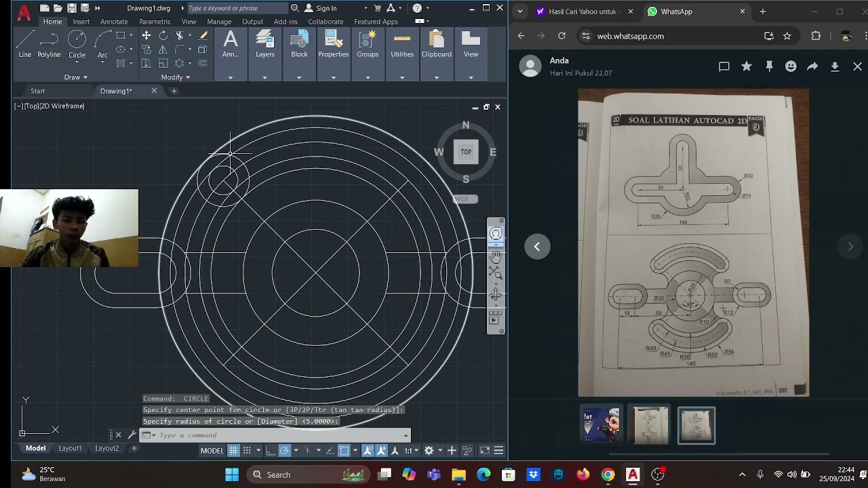Select the Arc tool
This screenshot has height=488, width=868.
(102, 45)
